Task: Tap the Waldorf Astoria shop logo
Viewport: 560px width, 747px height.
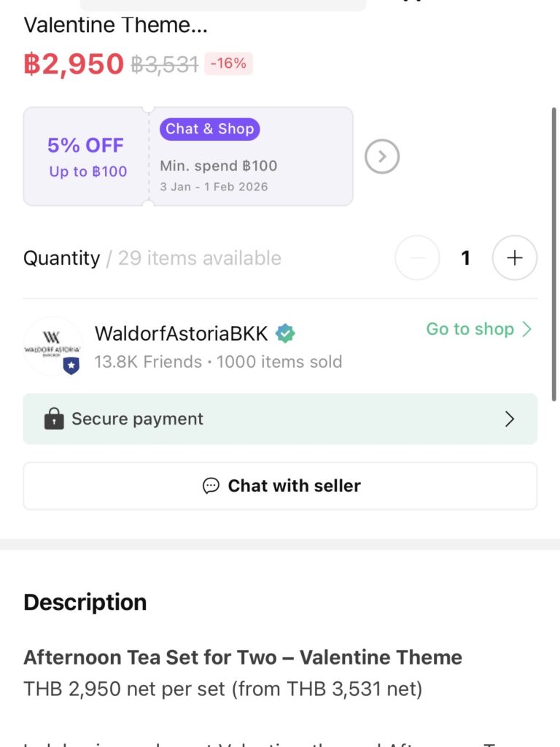Action: pyautogui.click(x=52, y=344)
